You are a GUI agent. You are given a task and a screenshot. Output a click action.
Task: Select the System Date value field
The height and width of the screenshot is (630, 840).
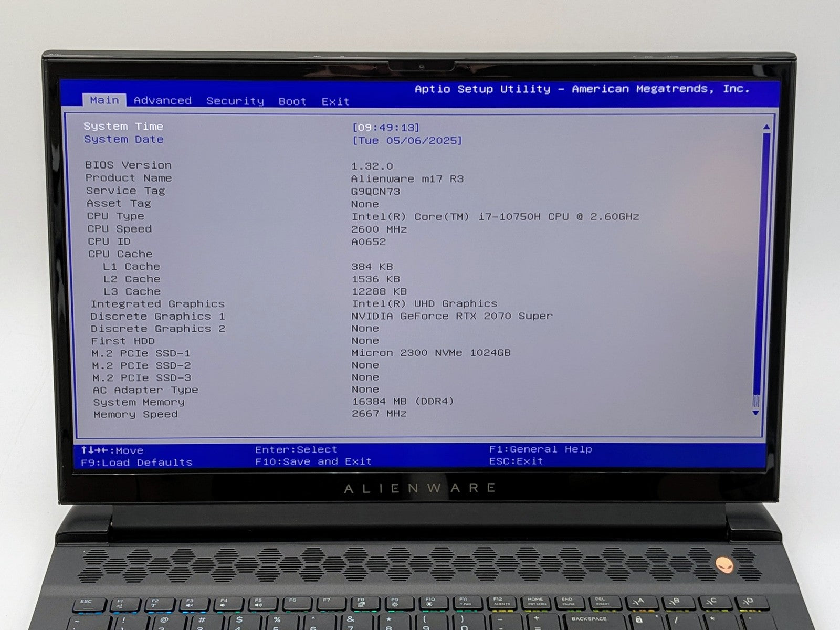(x=407, y=141)
